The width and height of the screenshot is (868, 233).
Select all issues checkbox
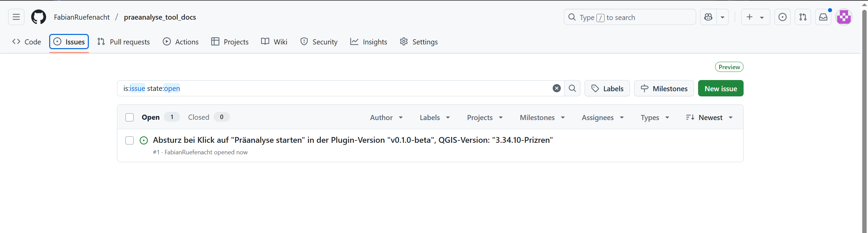pos(130,117)
